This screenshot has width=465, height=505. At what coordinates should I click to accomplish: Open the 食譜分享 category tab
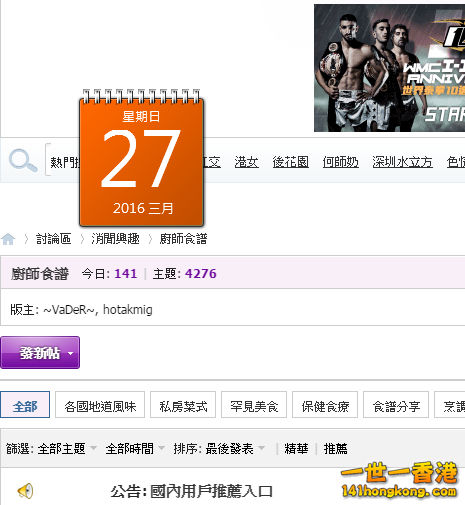(396, 405)
